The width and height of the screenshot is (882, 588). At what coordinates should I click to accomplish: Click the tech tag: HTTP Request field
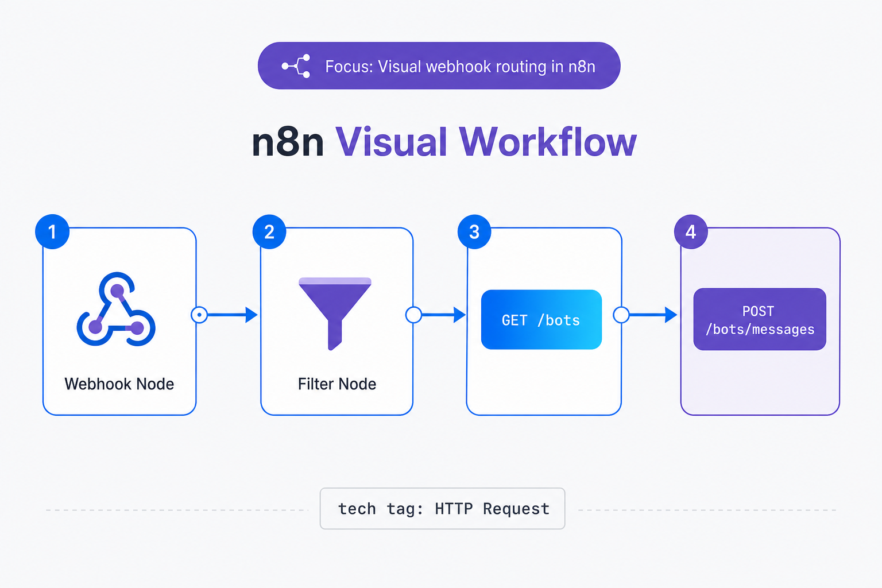click(443, 509)
